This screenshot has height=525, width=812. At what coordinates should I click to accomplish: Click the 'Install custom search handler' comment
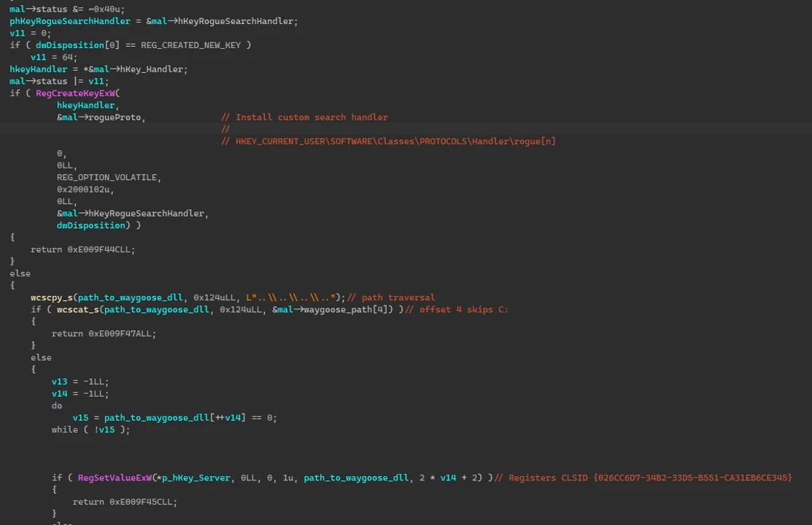(304, 117)
